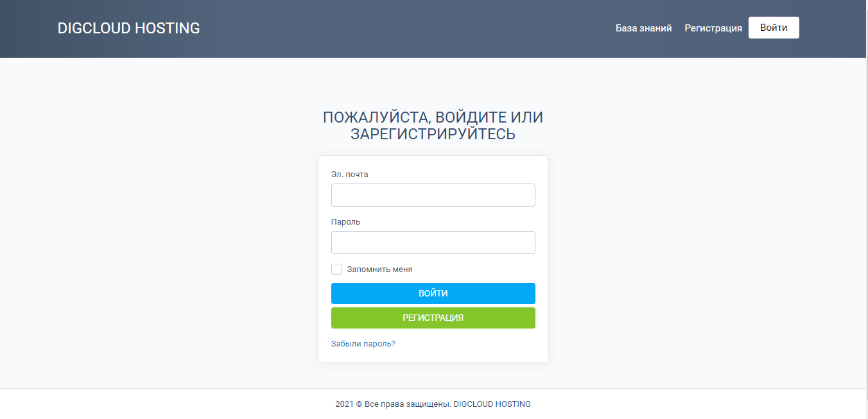Submit with the blue ВОЙТИ button
Screen dimensions: 868x419
433,293
